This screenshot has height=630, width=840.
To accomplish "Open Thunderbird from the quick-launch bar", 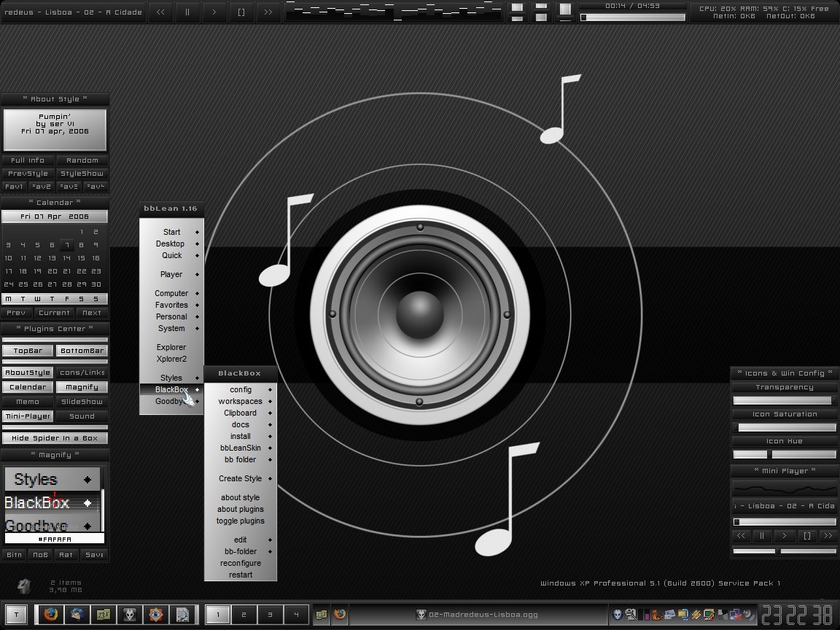I will [x=77, y=614].
